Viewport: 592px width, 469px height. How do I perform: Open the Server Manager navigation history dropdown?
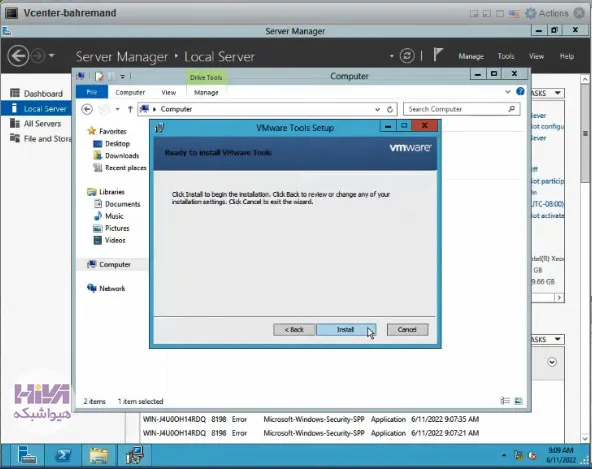[52, 56]
